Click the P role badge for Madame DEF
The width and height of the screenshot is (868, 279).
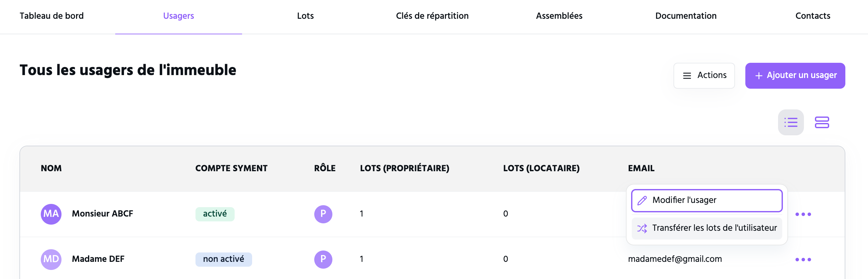click(323, 259)
